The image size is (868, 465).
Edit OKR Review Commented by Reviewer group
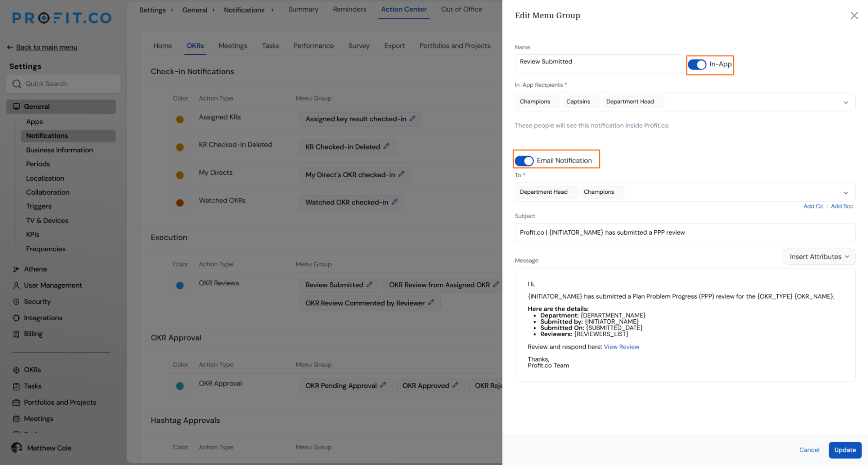click(x=431, y=302)
